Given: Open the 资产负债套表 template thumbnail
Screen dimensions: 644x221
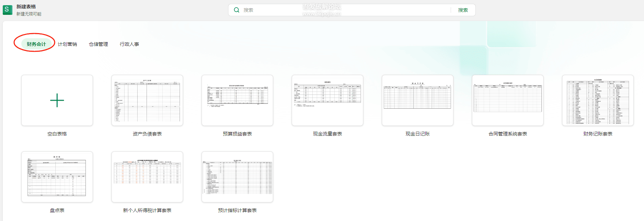Looking at the screenshot, I should pyautogui.click(x=147, y=100).
